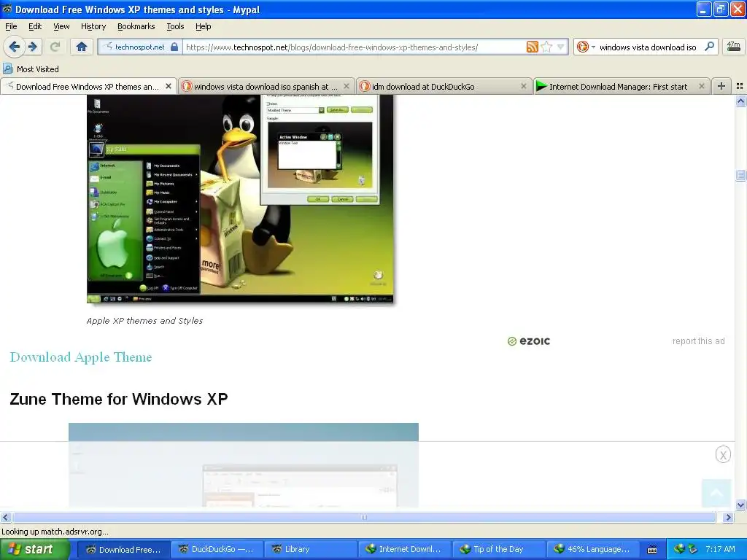Image resolution: width=747 pixels, height=560 pixels.
Task: Open the Zune theme preview image
Action: pos(244,464)
